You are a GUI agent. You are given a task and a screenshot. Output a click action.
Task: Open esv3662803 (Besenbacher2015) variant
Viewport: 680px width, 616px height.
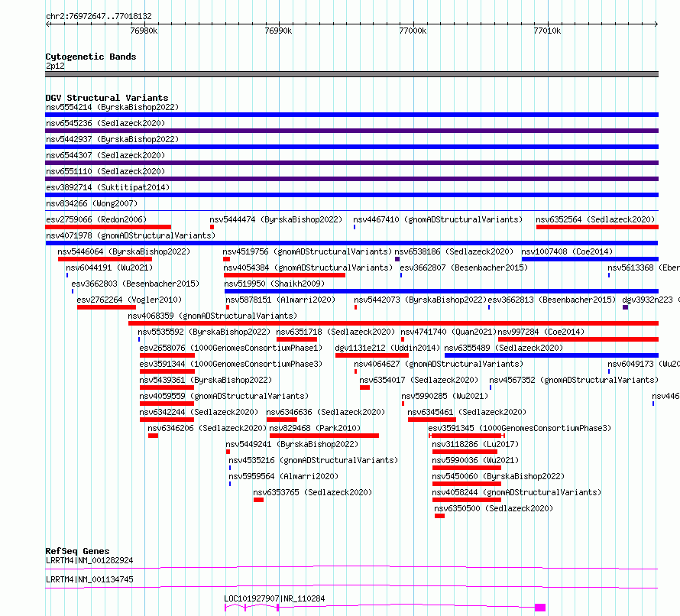click(135, 284)
